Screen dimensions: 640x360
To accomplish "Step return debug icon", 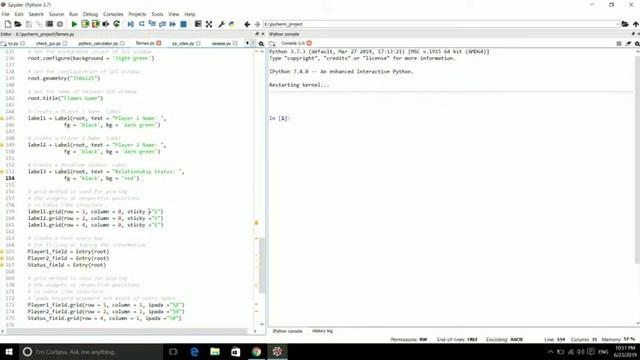I will (x=162, y=24).
